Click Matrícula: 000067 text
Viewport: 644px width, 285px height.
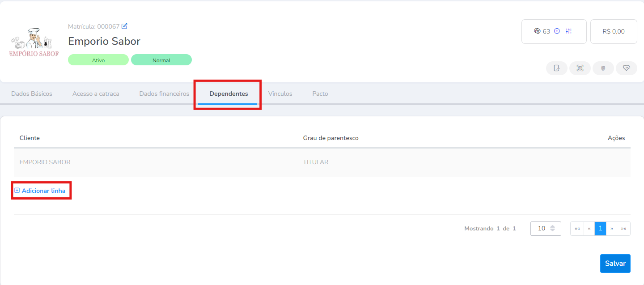94,26
